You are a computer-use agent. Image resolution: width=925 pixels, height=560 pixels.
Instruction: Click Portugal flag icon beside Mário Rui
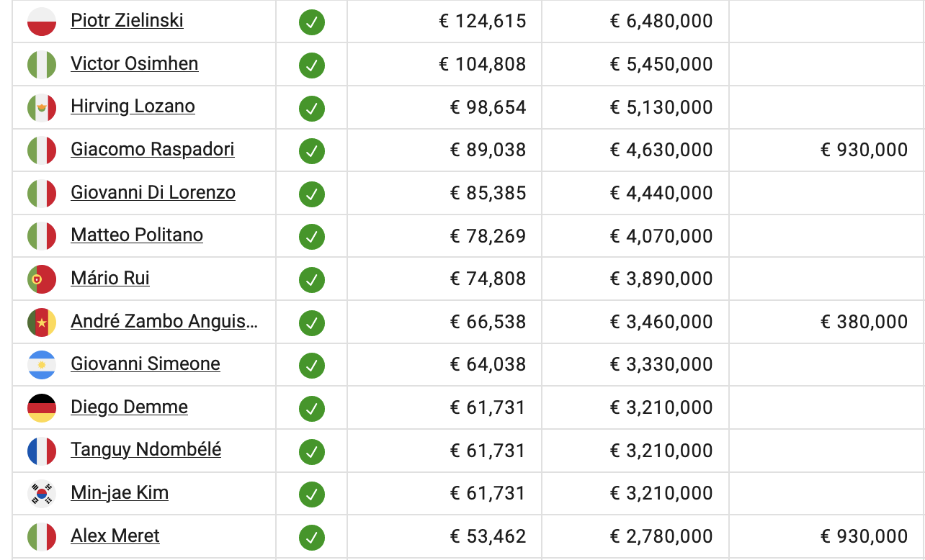click(42, 279)
